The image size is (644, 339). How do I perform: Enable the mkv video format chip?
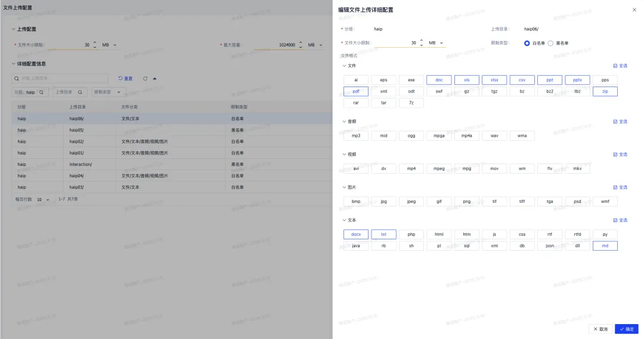pos(577,168)
